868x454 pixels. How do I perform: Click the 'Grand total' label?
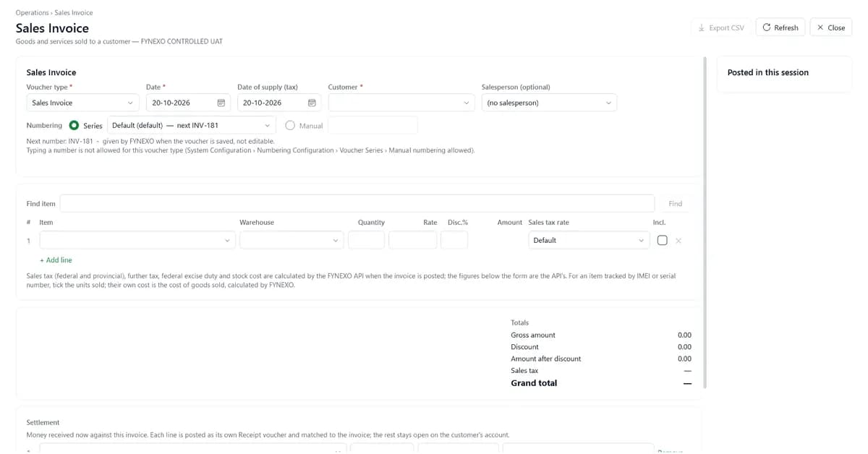pos(534,383)
